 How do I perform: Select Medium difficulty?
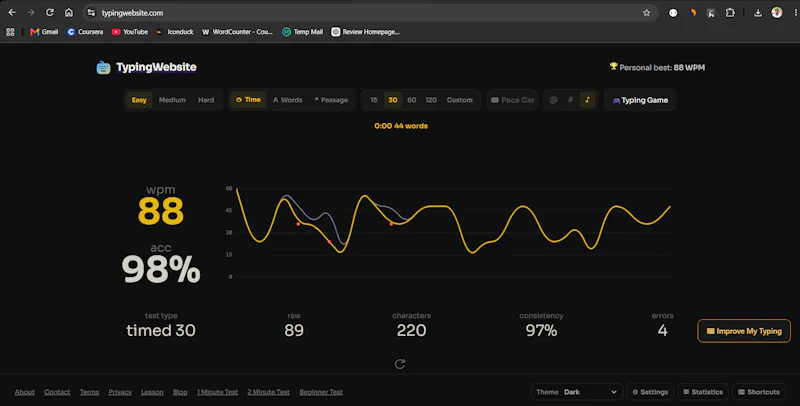(x=172, y=100)
